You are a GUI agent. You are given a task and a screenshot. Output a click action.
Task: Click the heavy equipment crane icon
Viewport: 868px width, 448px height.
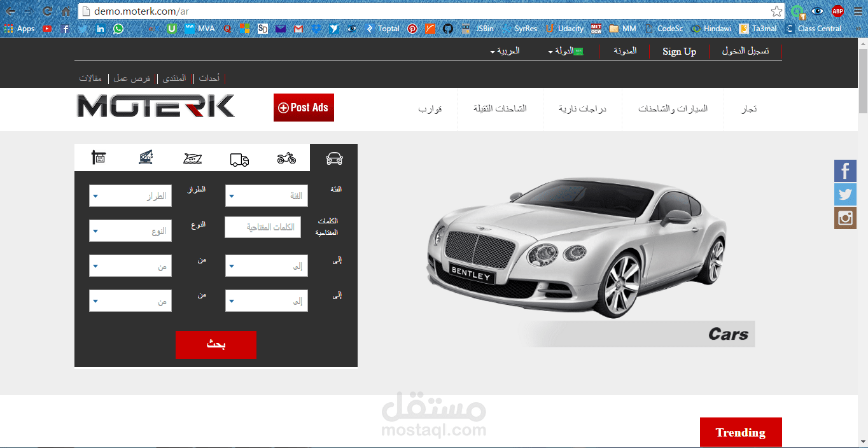(x=145, y=157)
